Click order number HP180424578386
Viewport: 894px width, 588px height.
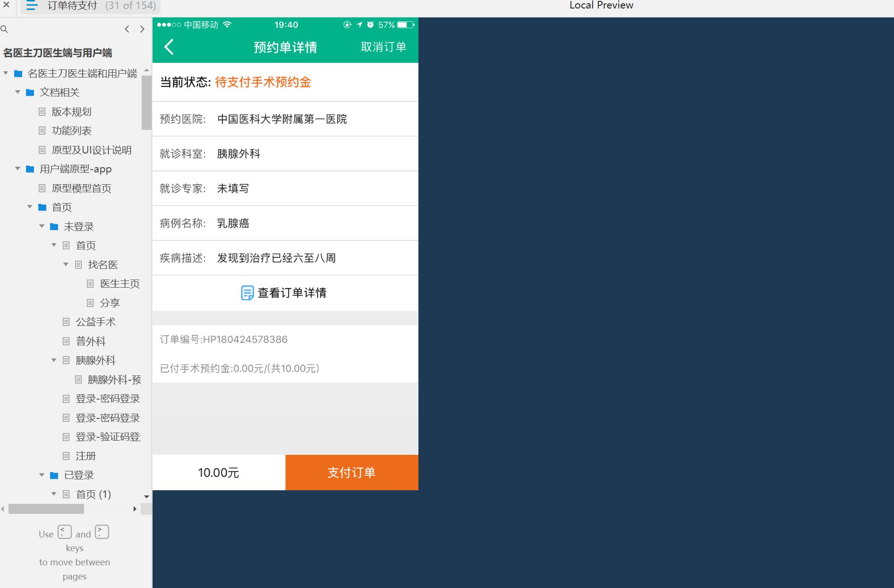(x=245, y=340)
